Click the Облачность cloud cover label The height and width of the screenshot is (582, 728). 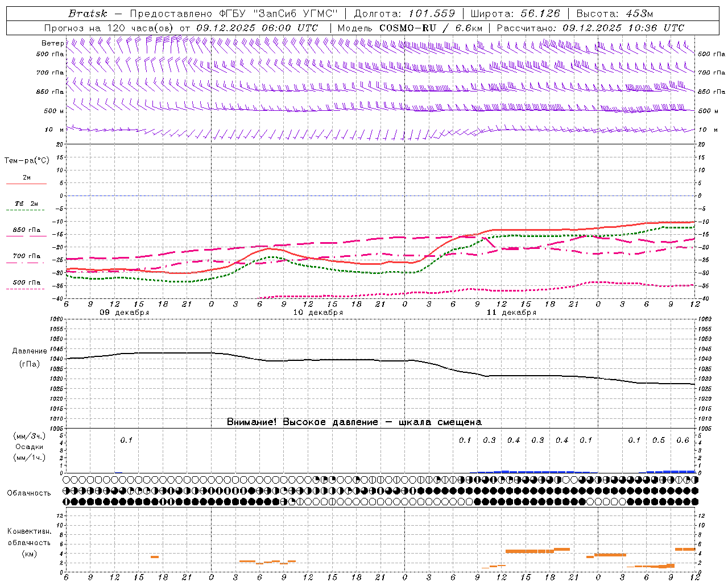(x=29, y=493)
